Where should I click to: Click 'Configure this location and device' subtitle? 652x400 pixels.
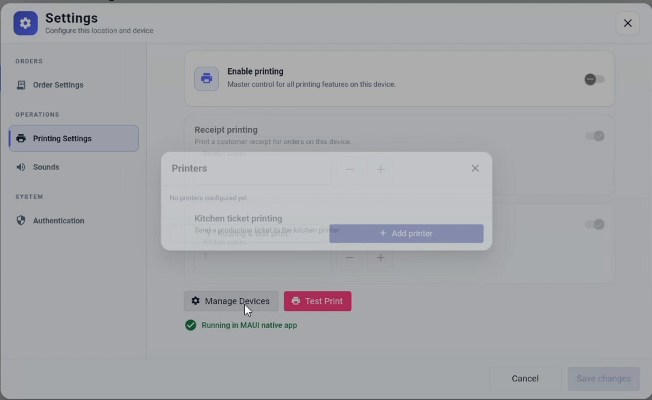[x=99, y=31]
